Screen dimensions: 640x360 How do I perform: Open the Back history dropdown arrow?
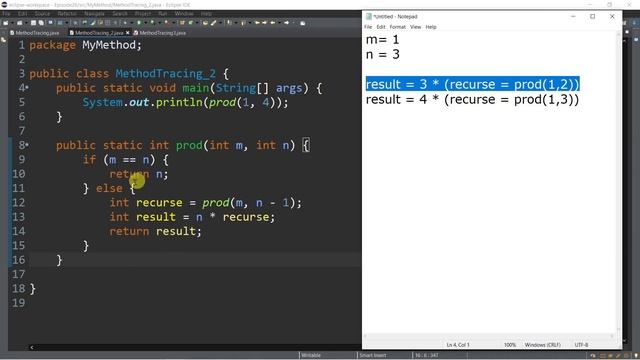[x=279, y=23]
